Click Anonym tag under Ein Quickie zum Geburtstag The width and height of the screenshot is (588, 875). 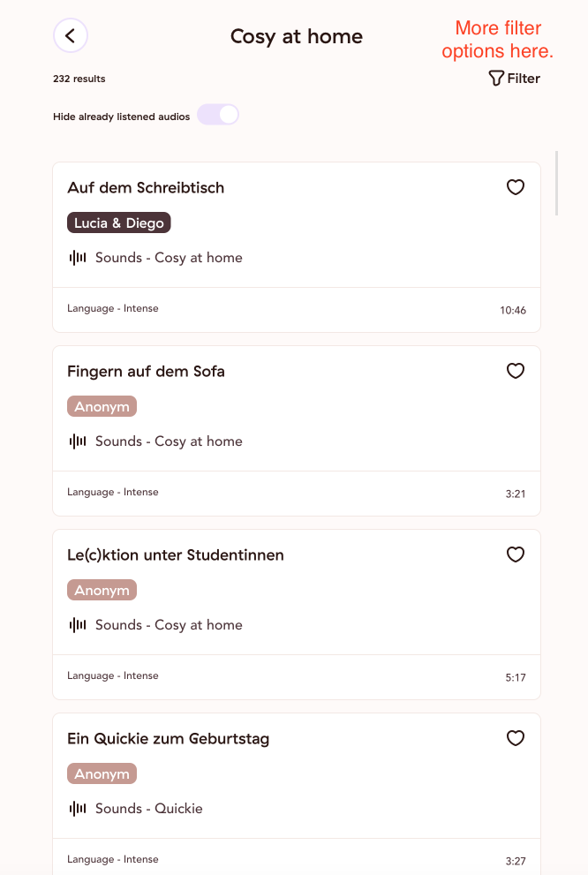(102, 773)
